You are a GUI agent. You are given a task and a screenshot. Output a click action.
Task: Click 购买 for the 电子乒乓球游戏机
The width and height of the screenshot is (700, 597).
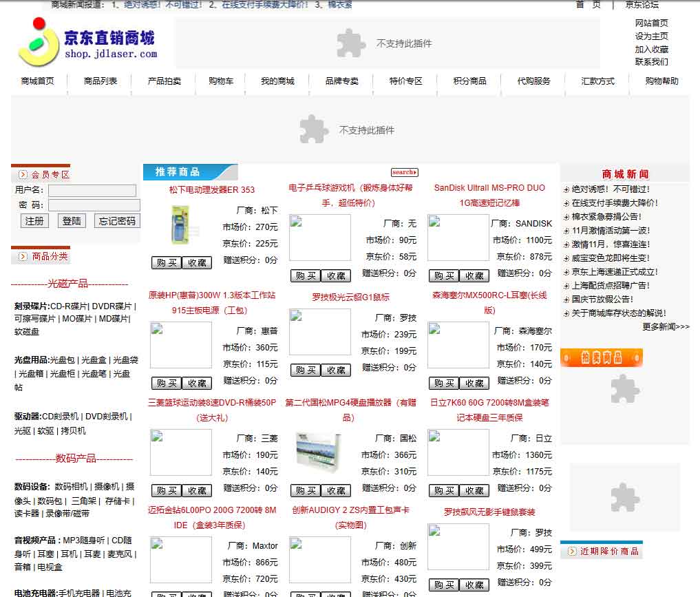point(306,276)
